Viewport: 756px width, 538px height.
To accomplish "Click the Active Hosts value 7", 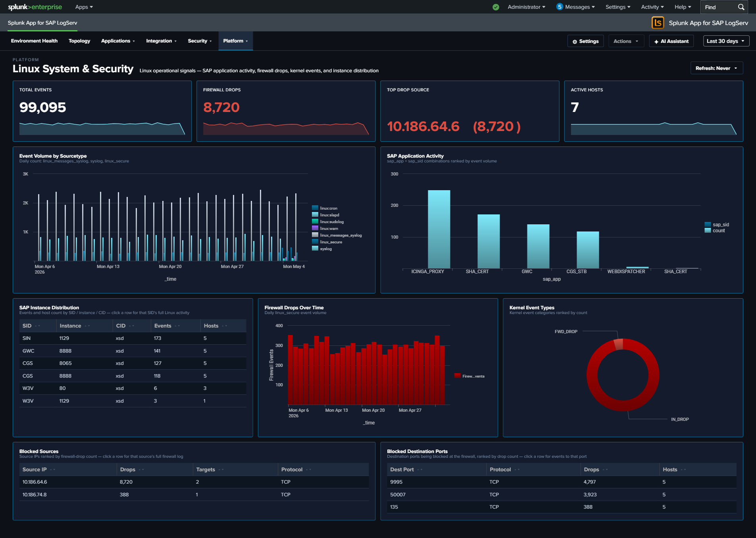I will [x=575, y=107].
